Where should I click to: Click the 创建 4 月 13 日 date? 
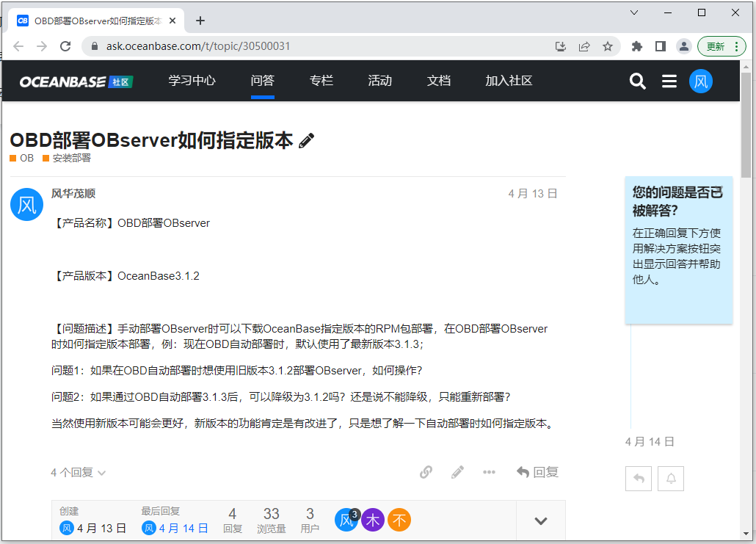pyautogui.click(x=92, y=529)
